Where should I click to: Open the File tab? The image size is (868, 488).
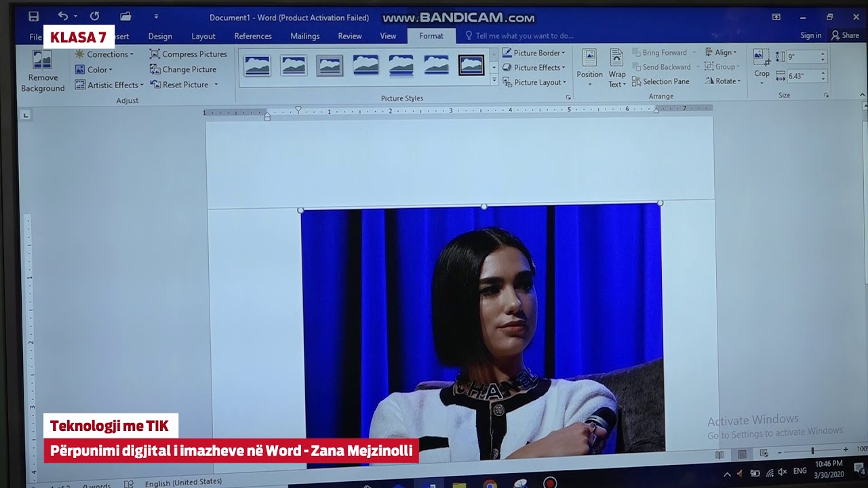click(x=35, y=37)
